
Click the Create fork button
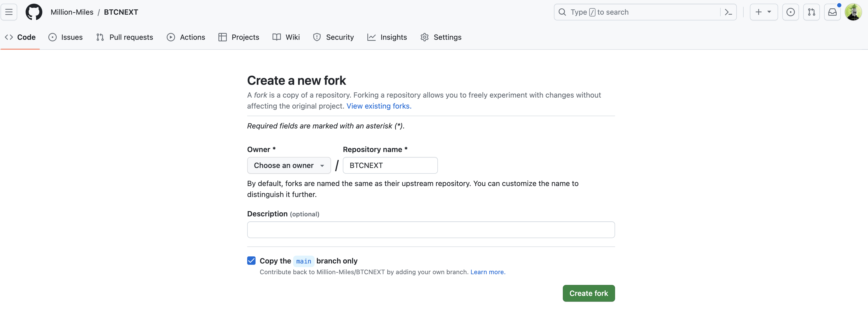[x=588, y=293]
